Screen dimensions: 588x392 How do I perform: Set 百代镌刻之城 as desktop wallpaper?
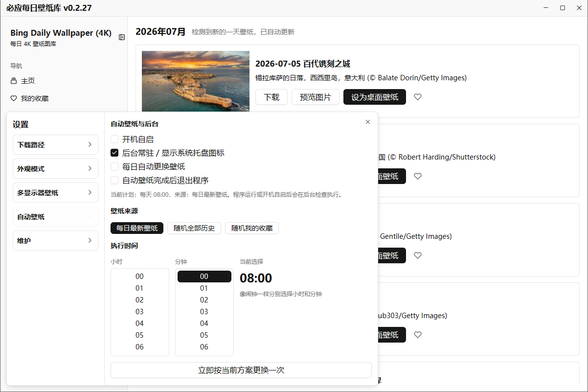pyautogui.click(x=375, y=97)
